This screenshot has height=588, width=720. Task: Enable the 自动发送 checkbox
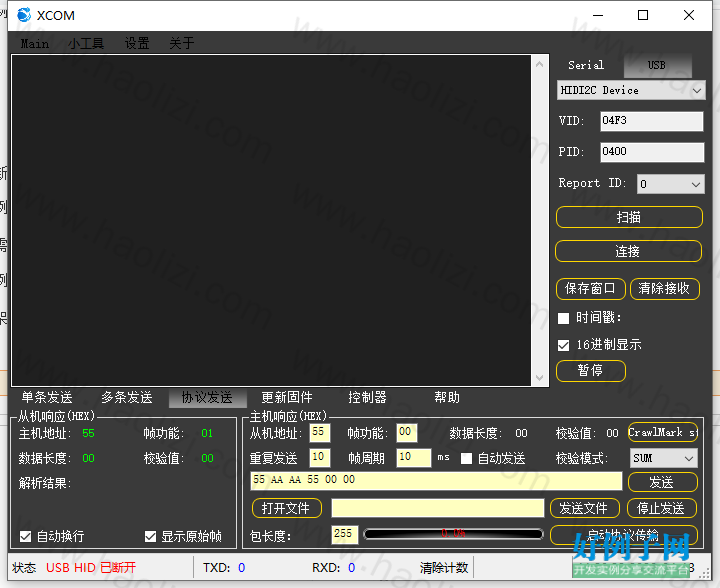coord(467,459)
